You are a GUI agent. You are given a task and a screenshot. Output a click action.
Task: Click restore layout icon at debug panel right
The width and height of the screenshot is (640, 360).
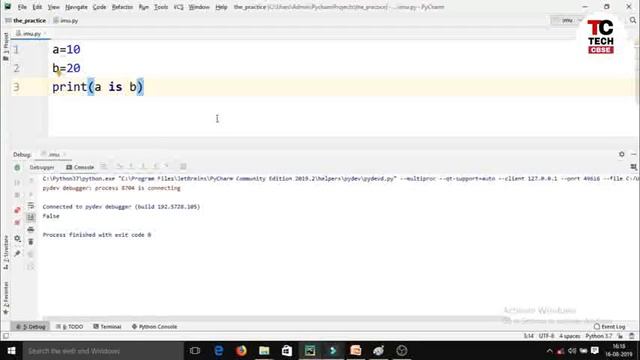pyautogui.click(x=633, y=167)
